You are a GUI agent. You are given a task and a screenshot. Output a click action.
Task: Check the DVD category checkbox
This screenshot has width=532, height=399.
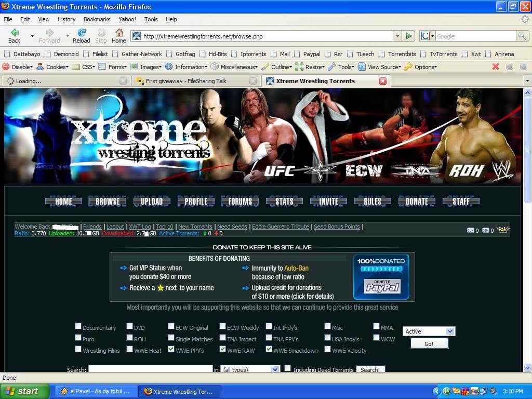[129, 326]
